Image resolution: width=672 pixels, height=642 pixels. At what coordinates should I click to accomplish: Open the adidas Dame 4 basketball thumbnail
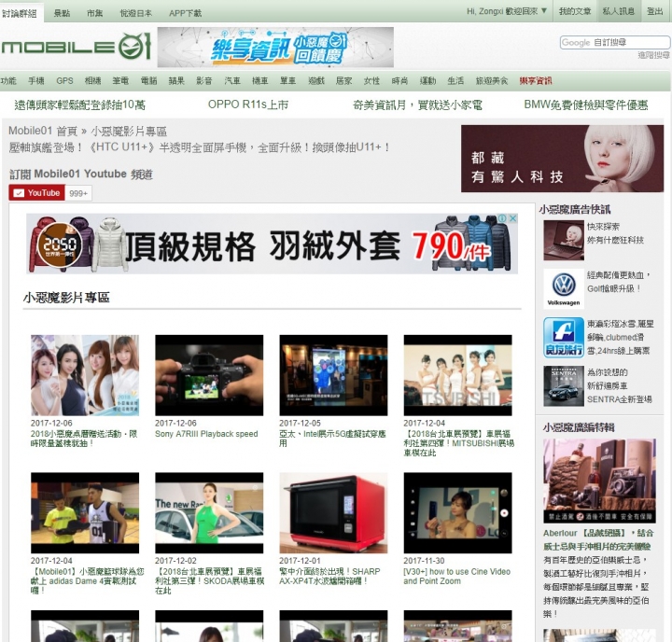(x=85, y=513)
